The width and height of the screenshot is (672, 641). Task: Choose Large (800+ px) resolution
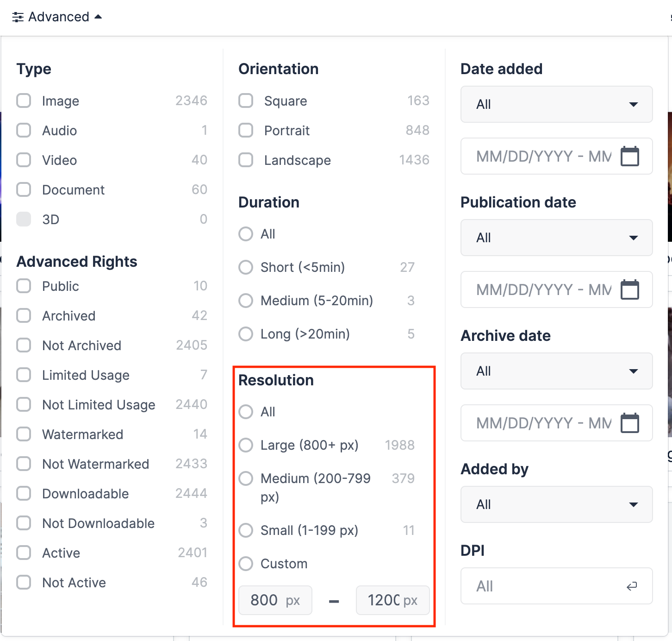click(x=246, y=445)
